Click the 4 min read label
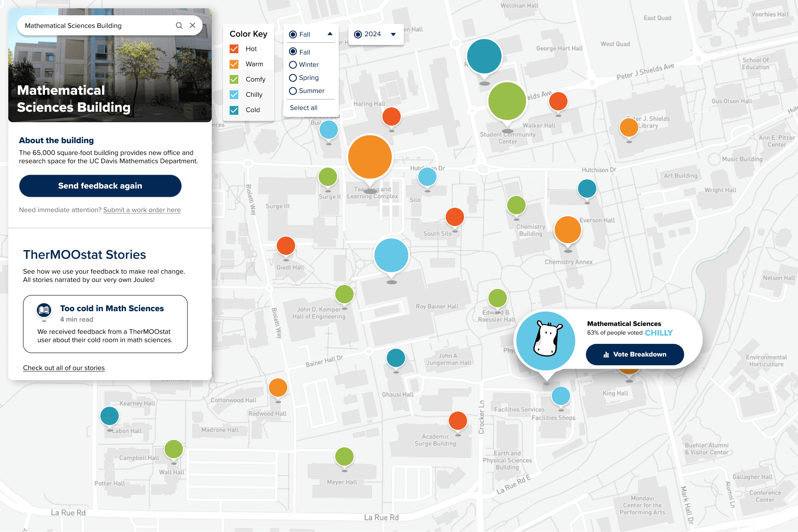Image resolution: width=798 pixels, height=532 pixels. pyautogui.click(x=77, y=319)
